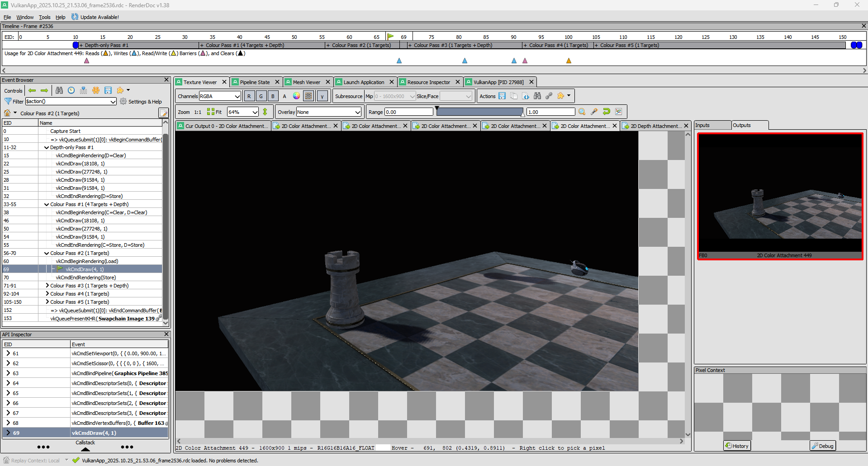Click the green reset range arrow icon

(x=607, y=112)
